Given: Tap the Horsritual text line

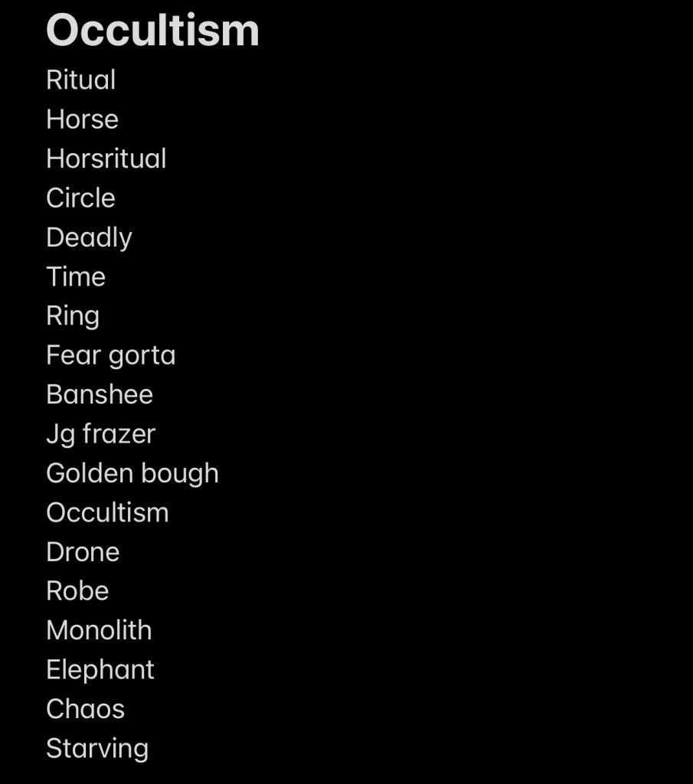Looking at the screenshot, I should (x=106, y=158).
